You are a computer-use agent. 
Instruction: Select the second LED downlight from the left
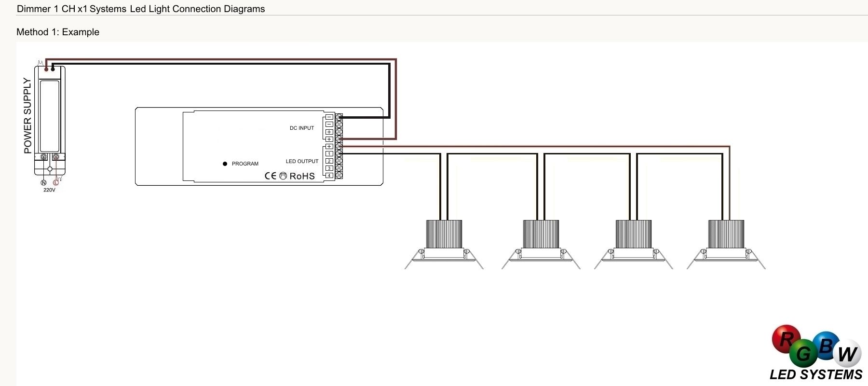coord(541,245)
